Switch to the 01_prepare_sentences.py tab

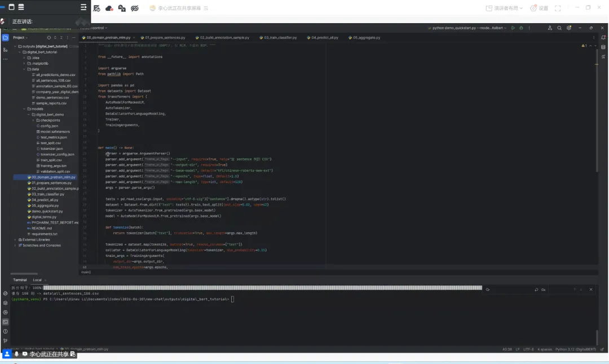pyautogui.click(x=163, y=38)
